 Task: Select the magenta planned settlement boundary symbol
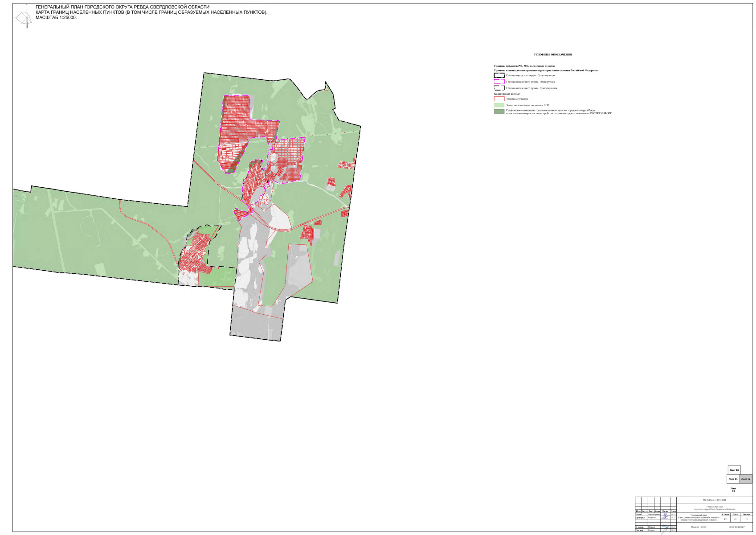click(x=499, y=82)
